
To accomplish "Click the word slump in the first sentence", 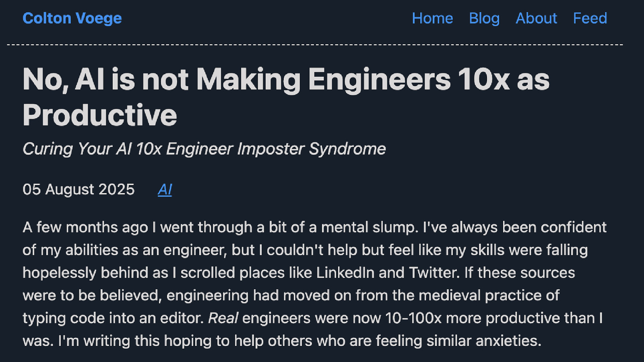I will (395, 227).
